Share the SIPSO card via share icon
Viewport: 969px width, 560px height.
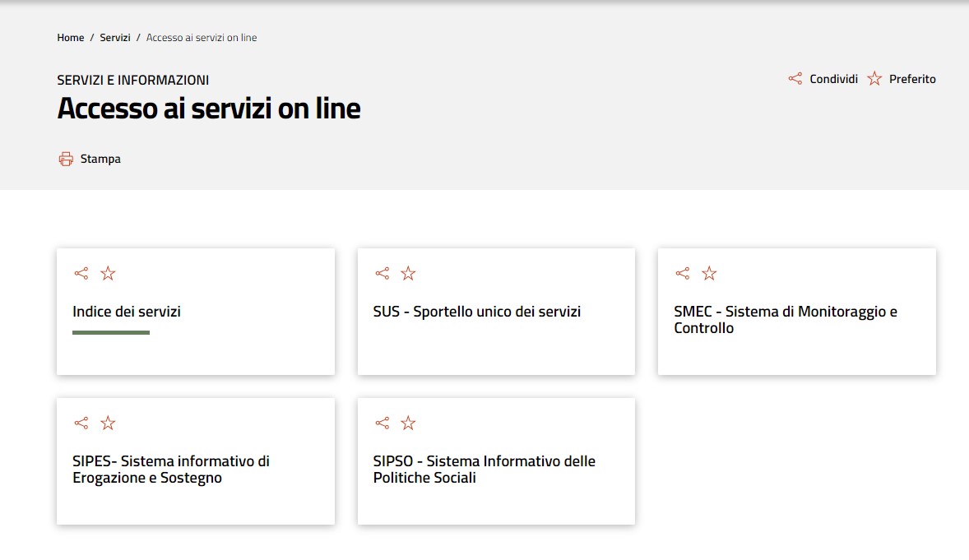pyautogui.click(x=382, y=423)
